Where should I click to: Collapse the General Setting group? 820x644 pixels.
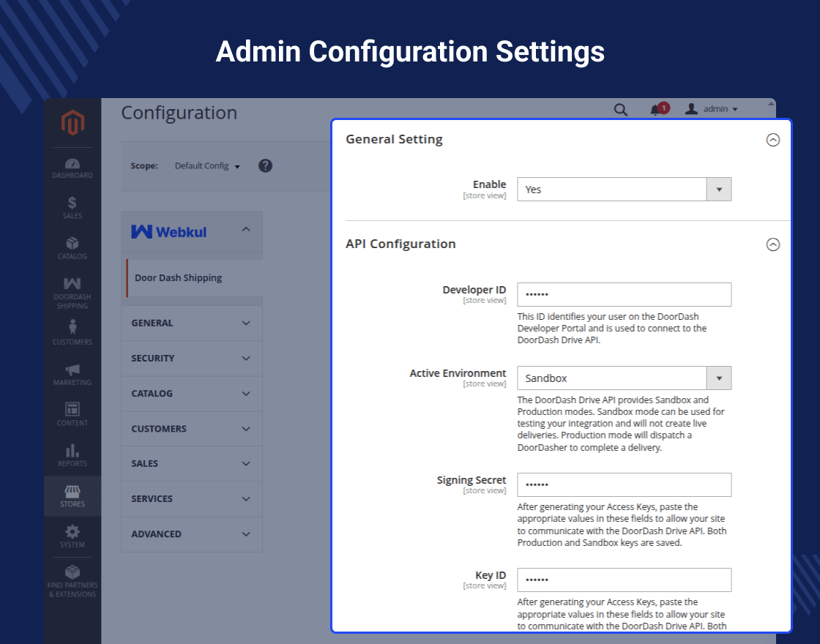tap(772, 140)
